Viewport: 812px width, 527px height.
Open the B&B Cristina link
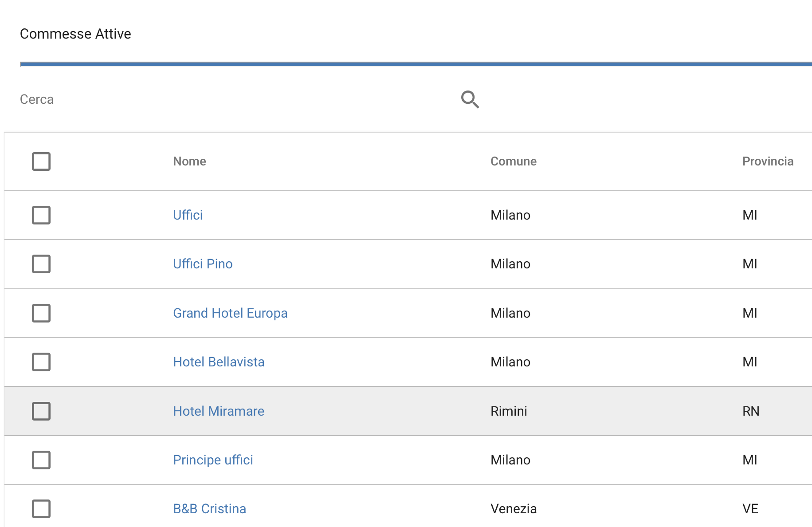point(209,509)
